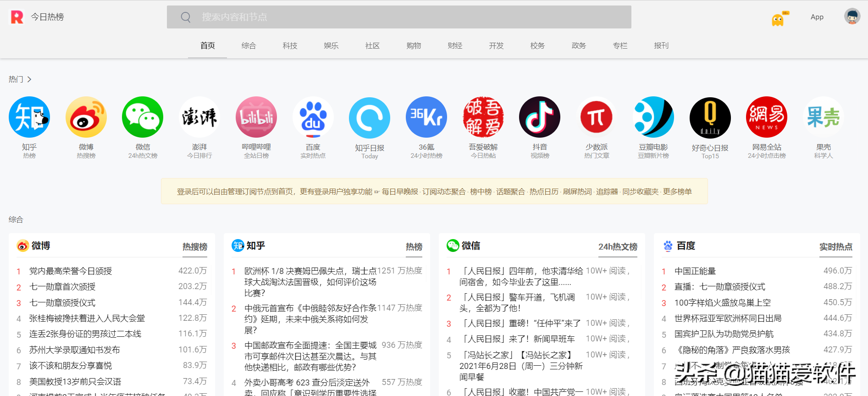Open the WeChat 微信 24h articles icon
The width and height of the screenshot is (868, 396).
tap(143, 117)
